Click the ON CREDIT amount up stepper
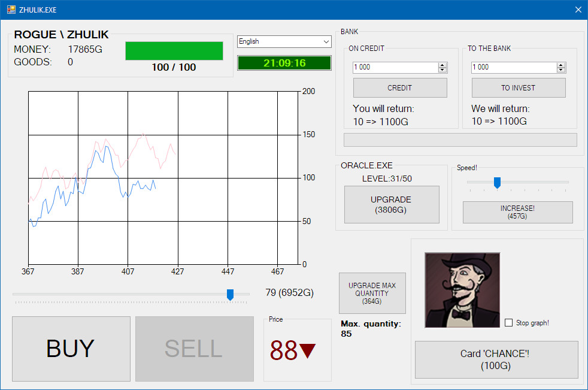This screenshot has width=588, height=390. click(x=442, y=64)
